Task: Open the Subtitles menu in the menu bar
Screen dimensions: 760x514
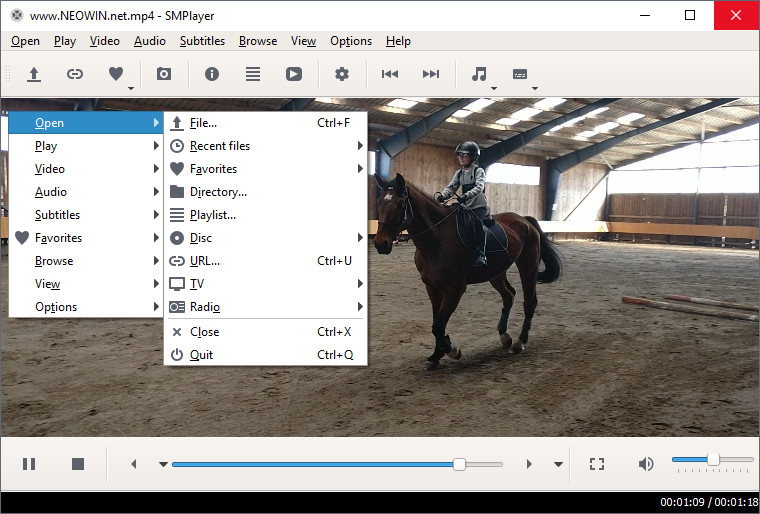Action: (203, 41)
